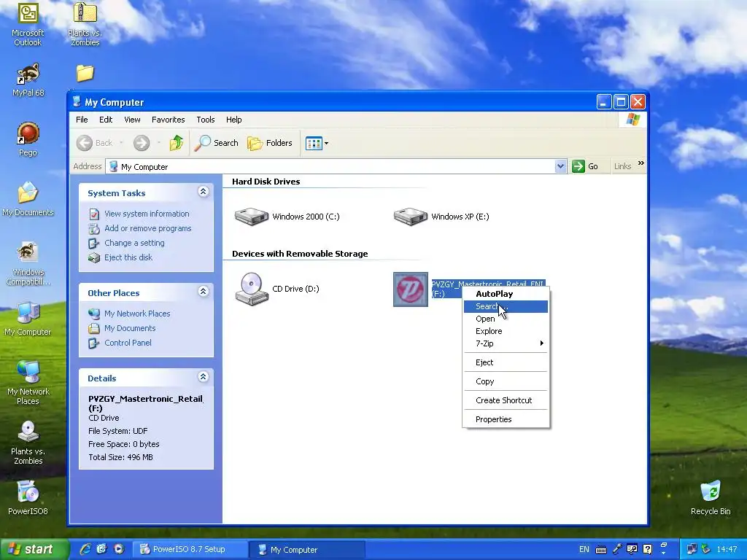Click View system information link
Viewport: 747px width, 560px height.
coord(147,214)
